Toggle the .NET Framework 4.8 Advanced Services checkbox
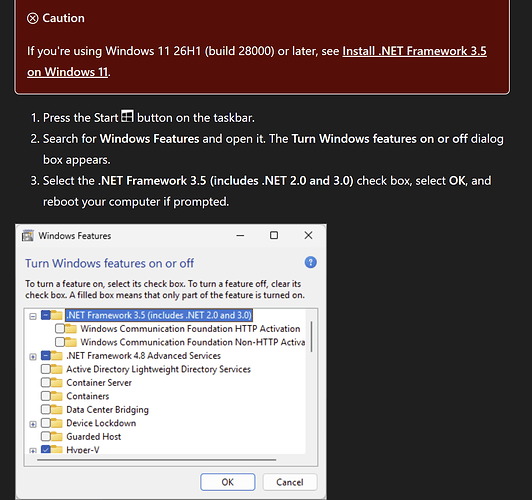Image resolution: width=532 pixels, height=500 pixels. [46, 355]
